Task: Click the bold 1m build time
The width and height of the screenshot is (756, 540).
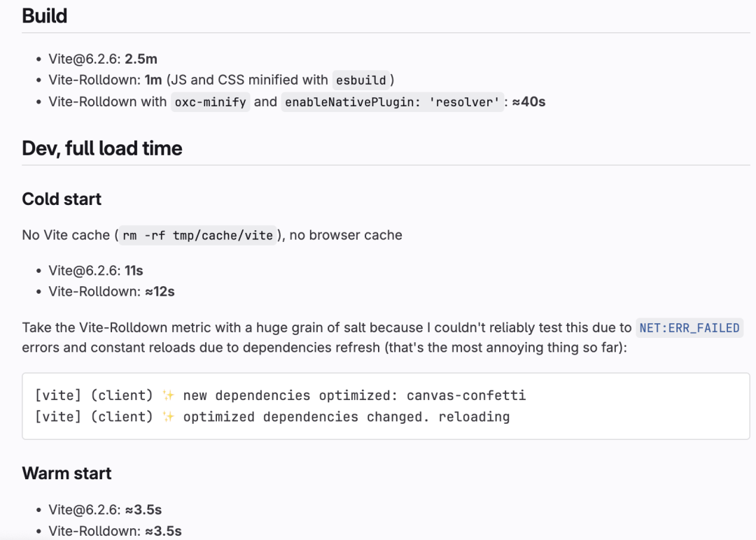Action: 153,80
